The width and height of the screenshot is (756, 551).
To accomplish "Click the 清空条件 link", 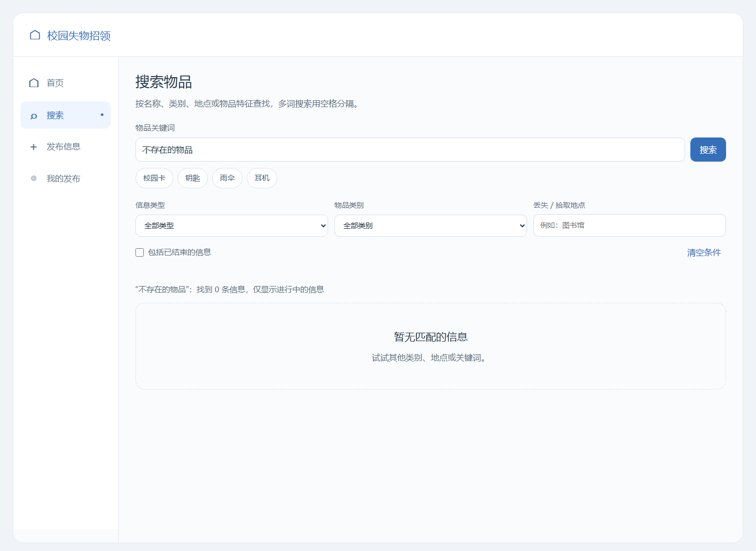I will [x=704, y=252].
